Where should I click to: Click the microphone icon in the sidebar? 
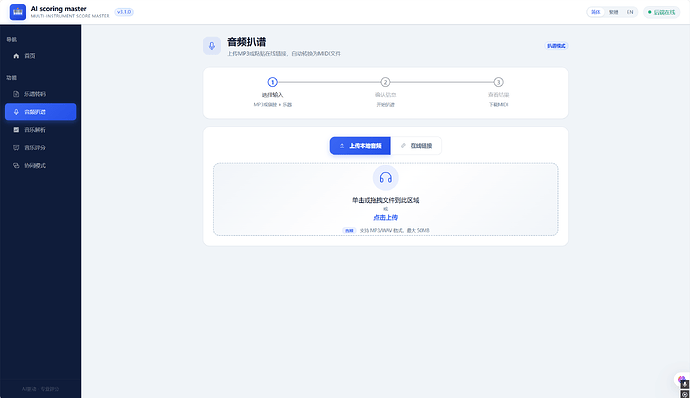point(16,112)
